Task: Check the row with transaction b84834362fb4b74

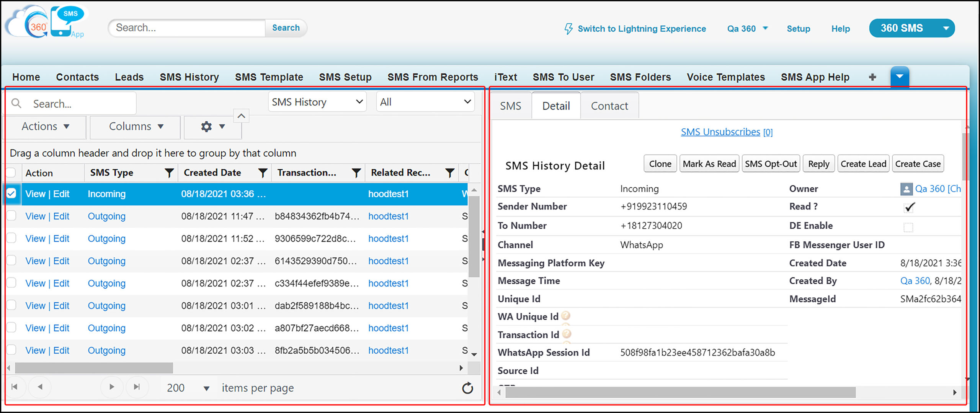Action: [x=11, y=216]
